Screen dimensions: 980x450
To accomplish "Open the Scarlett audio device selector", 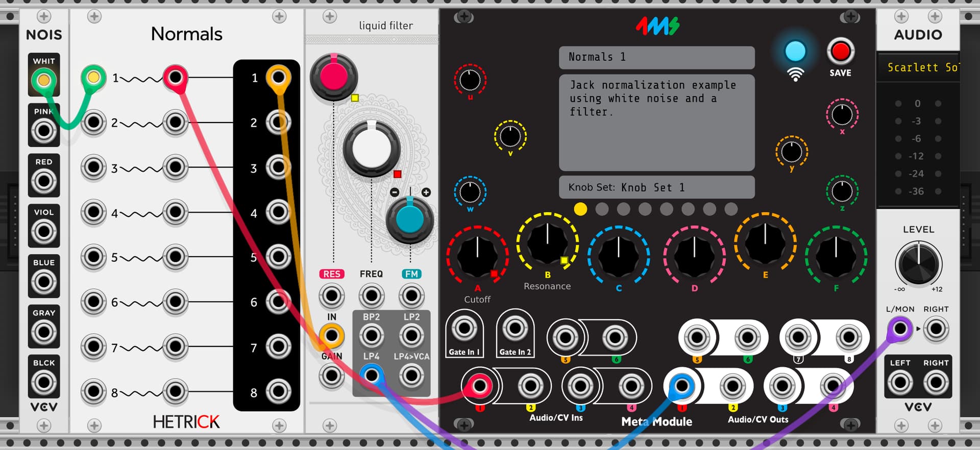I will pyautogui.click(x=918, y=67).
